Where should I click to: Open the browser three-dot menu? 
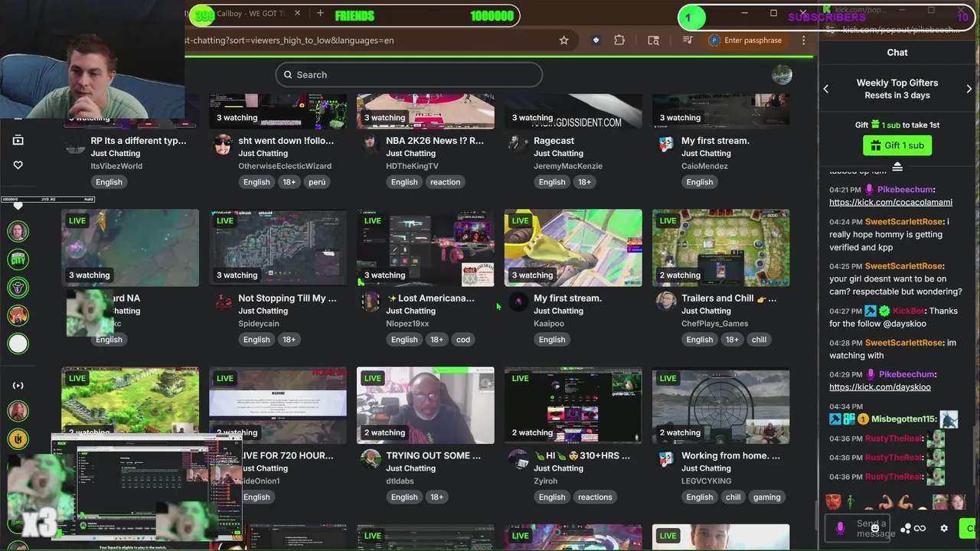click(x=803, y=41)
